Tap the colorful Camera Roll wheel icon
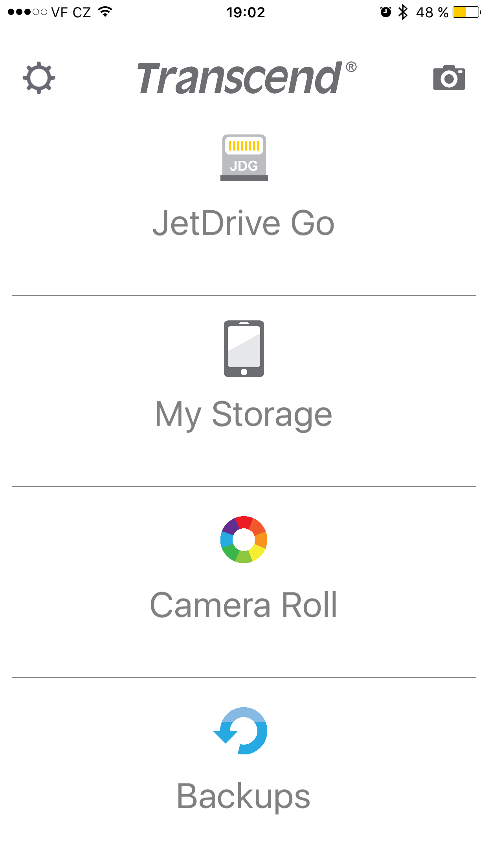This screenshot has height=868, width=488. [244, 540]
